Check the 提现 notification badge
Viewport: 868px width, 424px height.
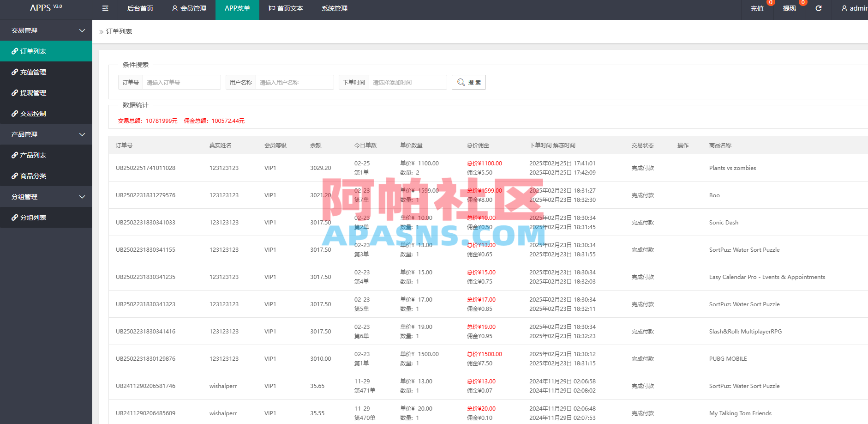pos(802,3)
